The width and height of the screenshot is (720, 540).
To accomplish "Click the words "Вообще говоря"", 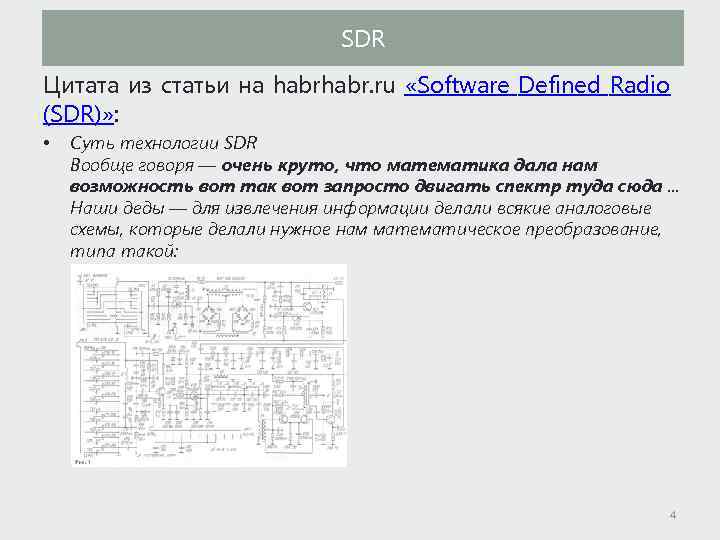I will pyautogui.click(x=132, y=165).
